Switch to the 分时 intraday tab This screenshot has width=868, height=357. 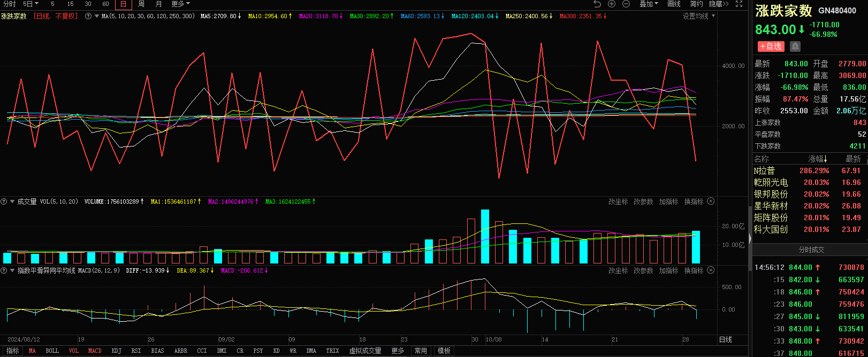(9, 4)
